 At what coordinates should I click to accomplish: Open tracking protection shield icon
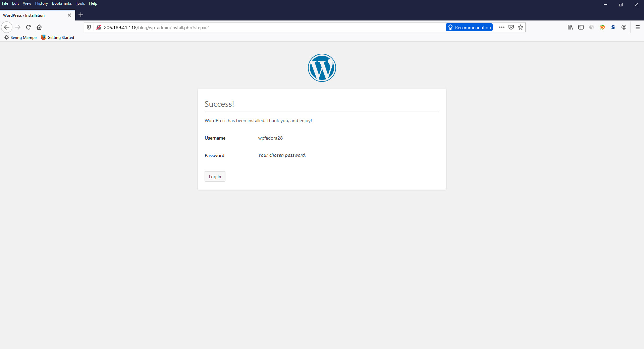click(x=89, y=27)
